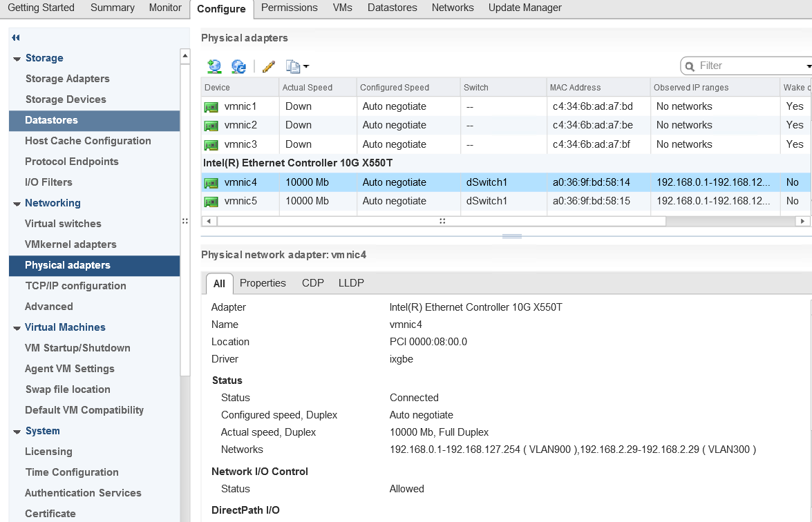
Task: Select Physical adapters in sidebar
Action: pyautogui.click(x=94, y=265)
